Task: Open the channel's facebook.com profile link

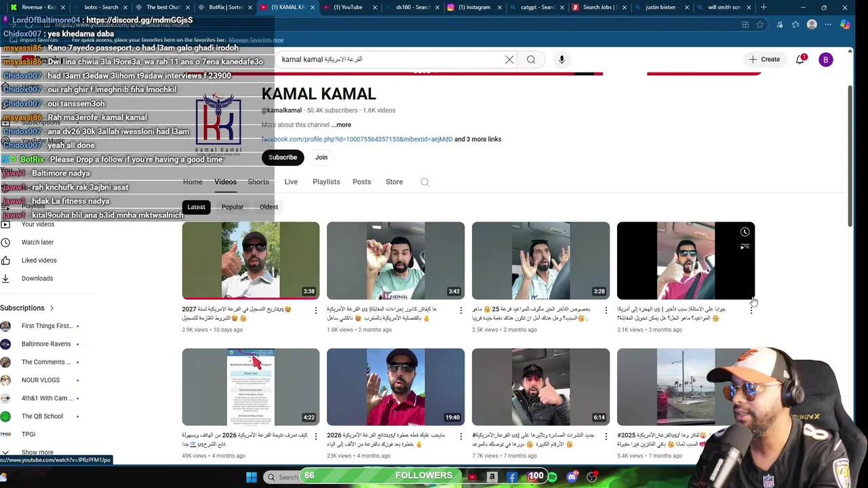Action: point(357,139)
